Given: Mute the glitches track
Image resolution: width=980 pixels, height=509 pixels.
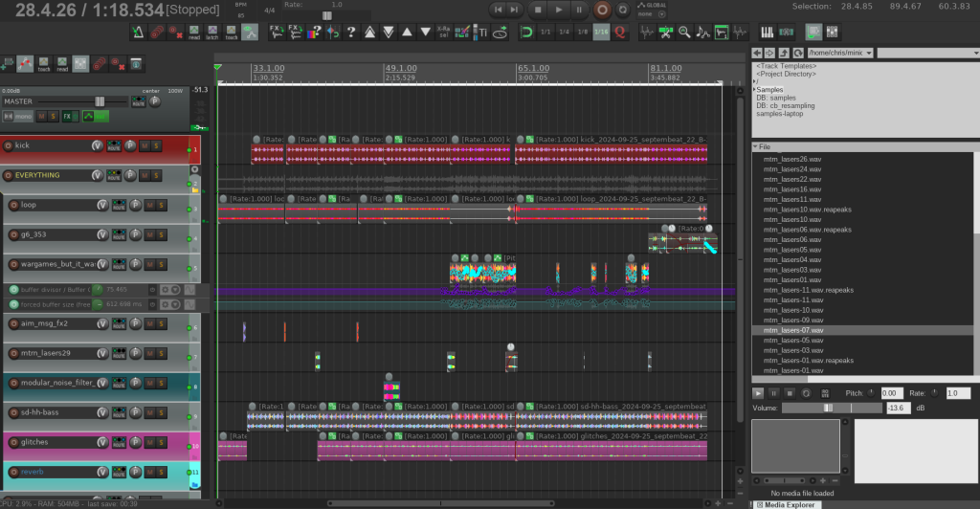Looking at the screenshot, I should (x=150, y=442).
